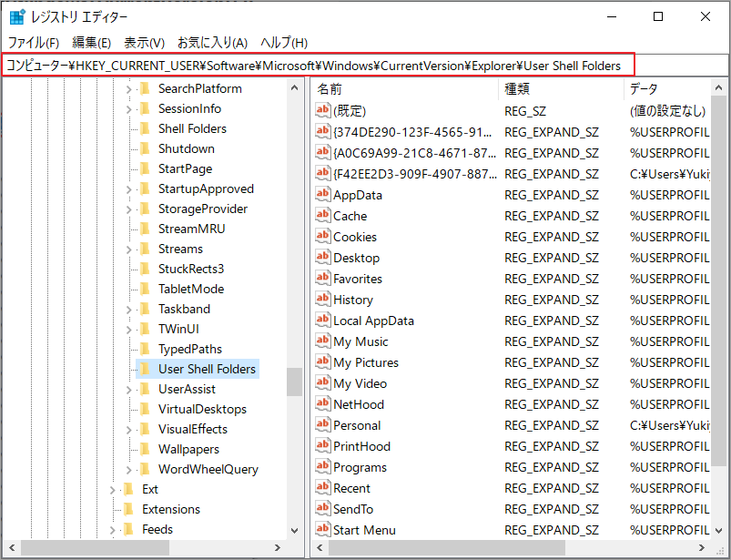This screenshot has width=731, height=560.
Task: Expand the TWinUI key
Action: pos(128,330)
